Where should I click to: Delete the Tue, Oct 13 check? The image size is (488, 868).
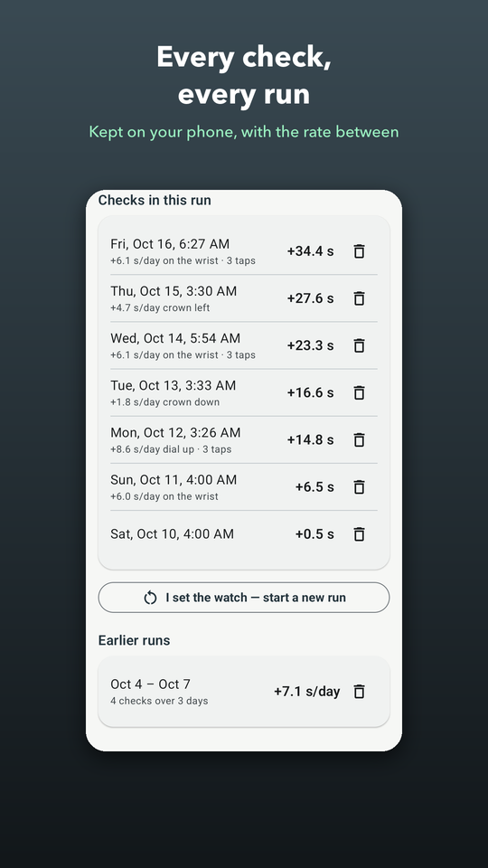359,392
